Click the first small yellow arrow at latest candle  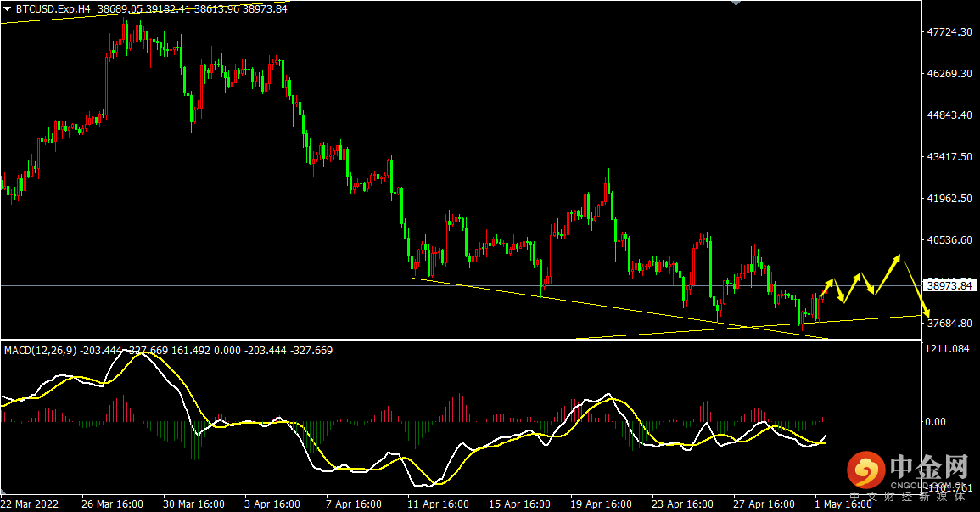pyautogui.click(x=827, y=288)
